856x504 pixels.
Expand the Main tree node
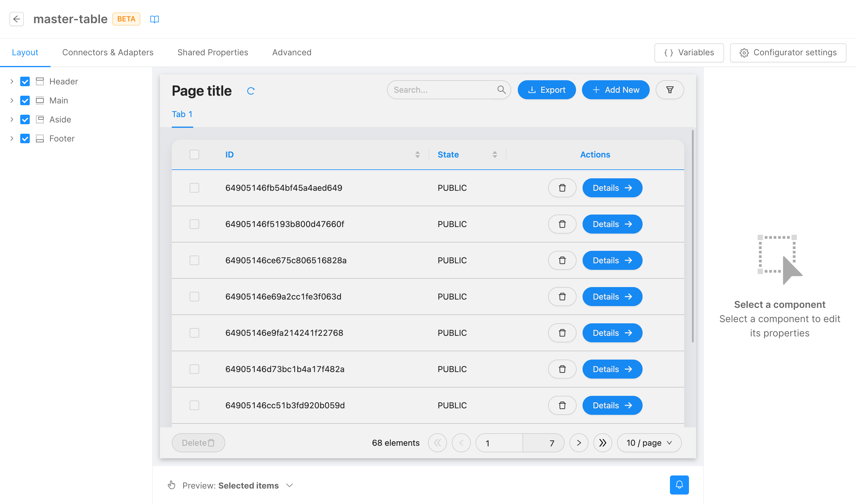pyautogui.click(x=12, y=100)
